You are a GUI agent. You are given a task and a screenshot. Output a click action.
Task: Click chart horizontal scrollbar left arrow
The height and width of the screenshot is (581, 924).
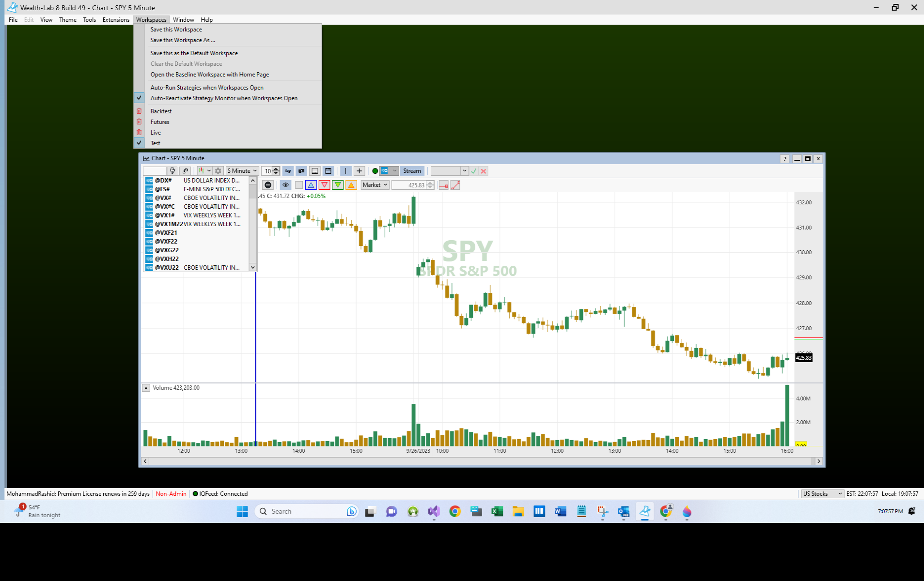tap(145, 461)
